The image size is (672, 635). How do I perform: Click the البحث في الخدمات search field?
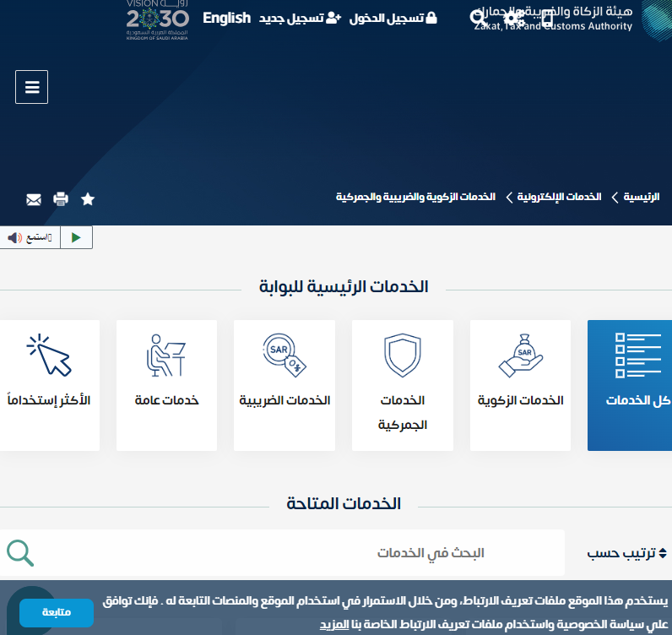304,553
